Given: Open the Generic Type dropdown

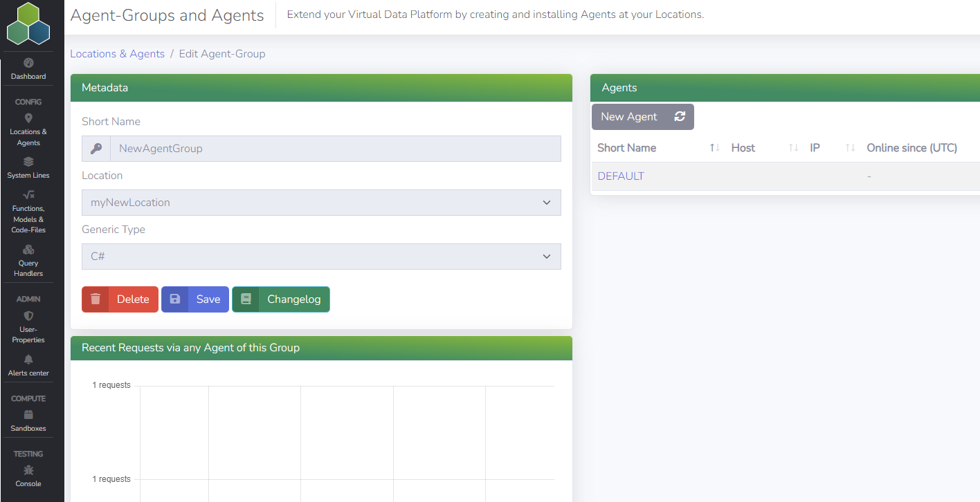Looking at the screenshot, I should click(x=320, y=256).
